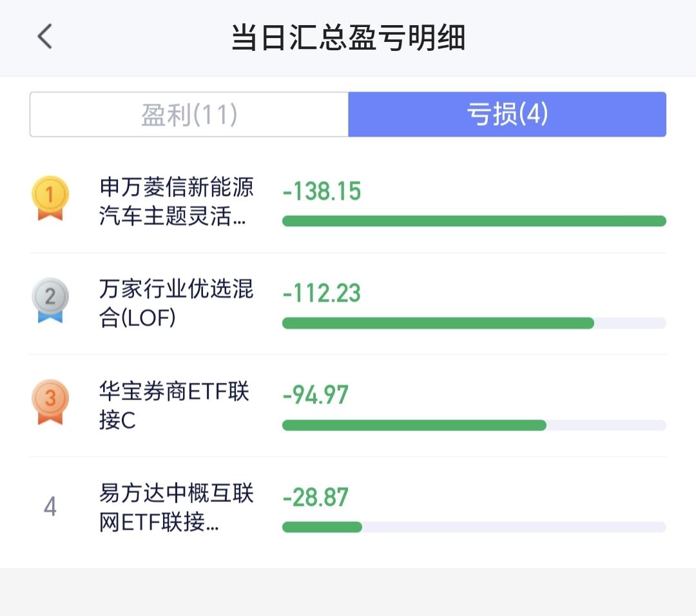Open the 华宝券商ETF联接C fund
696x616 pixels.
click(174, 405)
